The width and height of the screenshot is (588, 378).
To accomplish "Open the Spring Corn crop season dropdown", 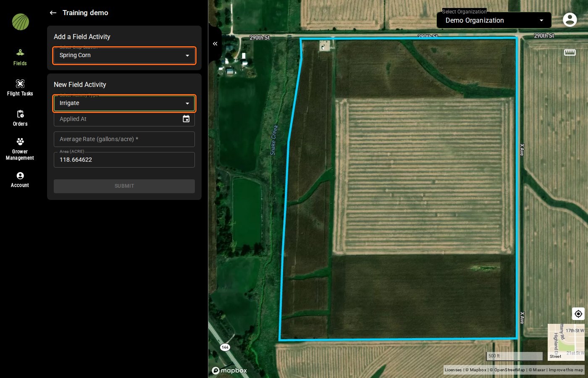I will 124,55.
